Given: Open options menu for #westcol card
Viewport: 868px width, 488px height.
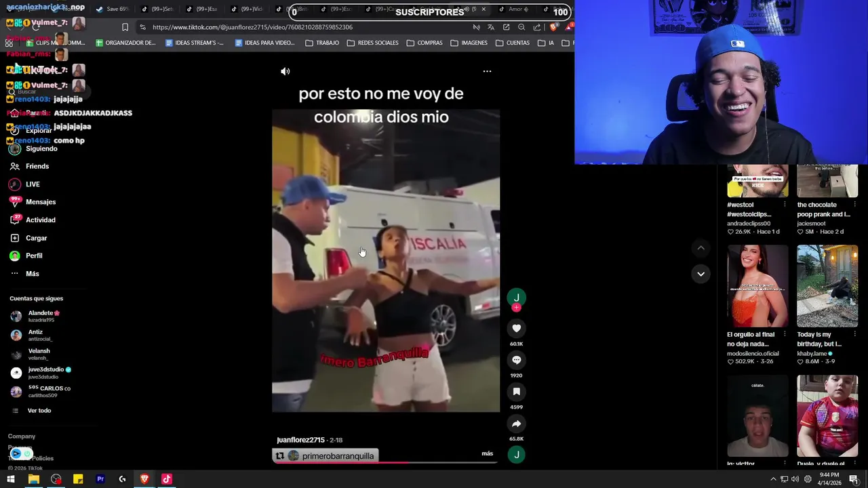Looking at the screenshot, I should point(785,205).
